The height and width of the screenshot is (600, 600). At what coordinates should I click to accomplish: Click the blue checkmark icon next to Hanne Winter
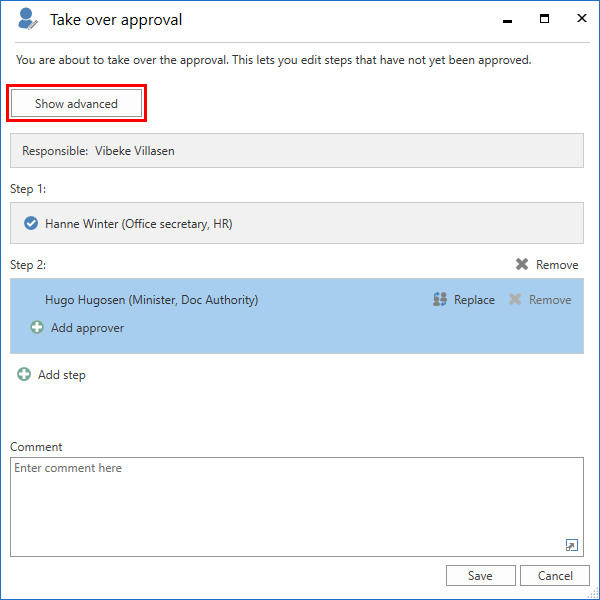pos(31,223)
